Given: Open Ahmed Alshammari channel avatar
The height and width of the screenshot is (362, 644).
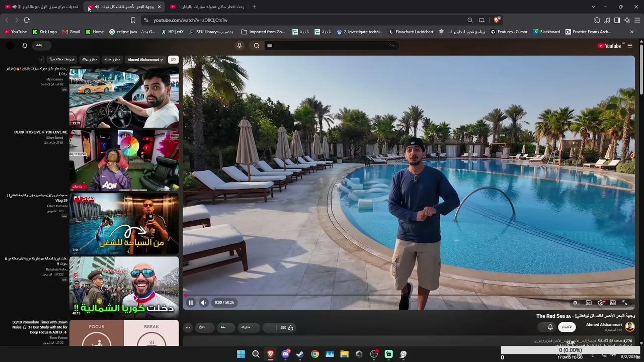Looking at the screenshot, I should 629,327.
